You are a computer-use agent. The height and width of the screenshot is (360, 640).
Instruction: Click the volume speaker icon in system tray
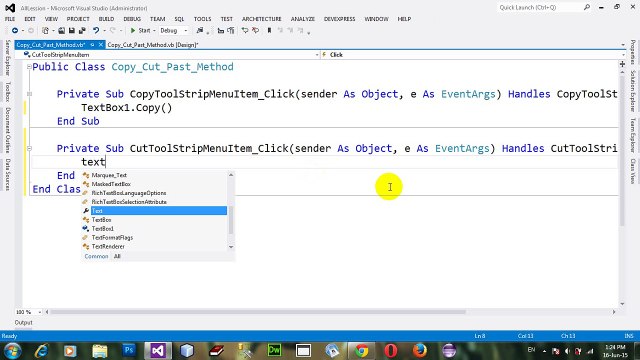(567, 351)
